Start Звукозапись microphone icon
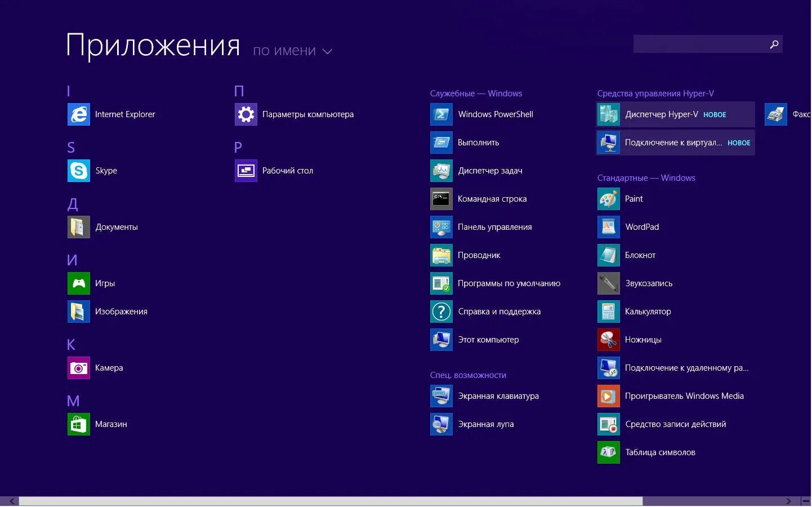This screenshot has width=812, height=507. coord(609,283)
